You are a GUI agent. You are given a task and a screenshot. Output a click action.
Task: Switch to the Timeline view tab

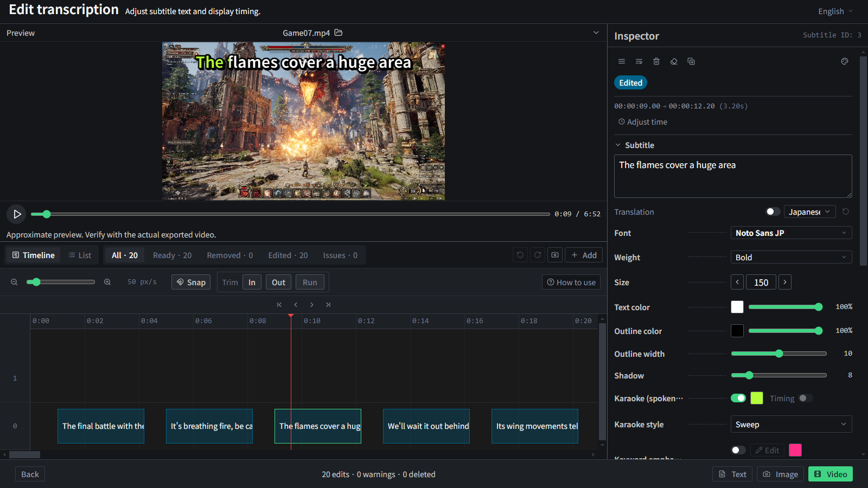tap(33, 255)
